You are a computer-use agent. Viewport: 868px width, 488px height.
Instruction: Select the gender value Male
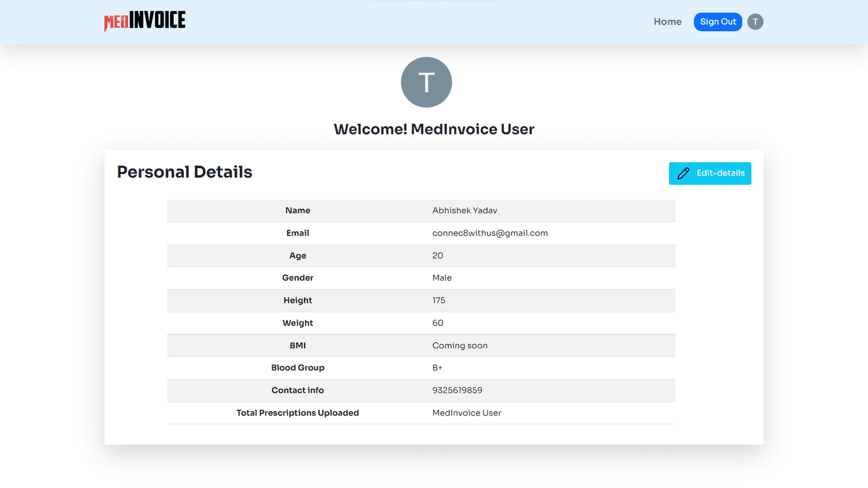tap(442, 278)
